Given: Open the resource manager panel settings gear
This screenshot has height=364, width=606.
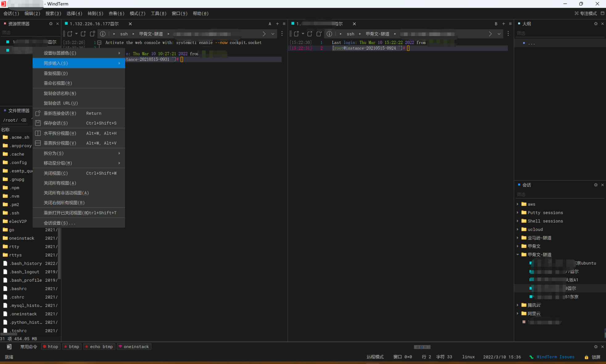Looking at the screenshot, I should coord(51,24).
